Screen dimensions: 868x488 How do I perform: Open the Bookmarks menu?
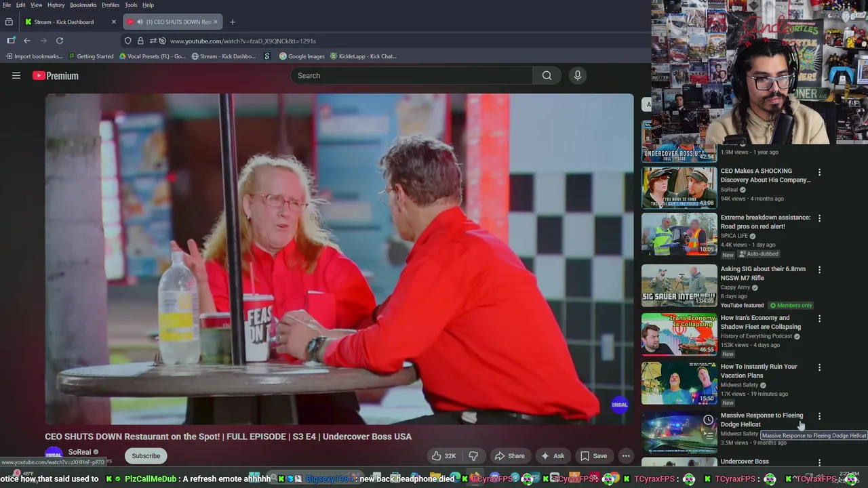[x=83, y=5]
